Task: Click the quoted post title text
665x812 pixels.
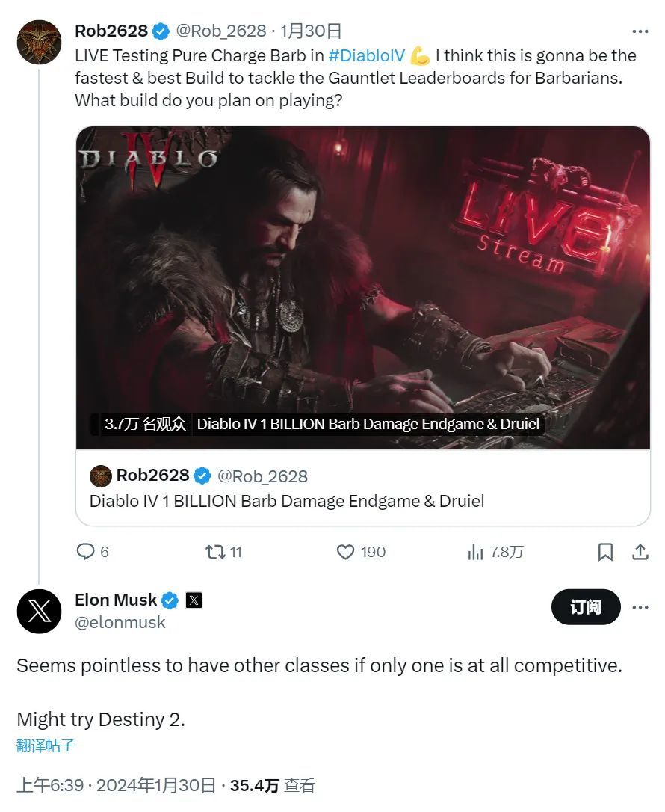Action: [x=287, y=501]
